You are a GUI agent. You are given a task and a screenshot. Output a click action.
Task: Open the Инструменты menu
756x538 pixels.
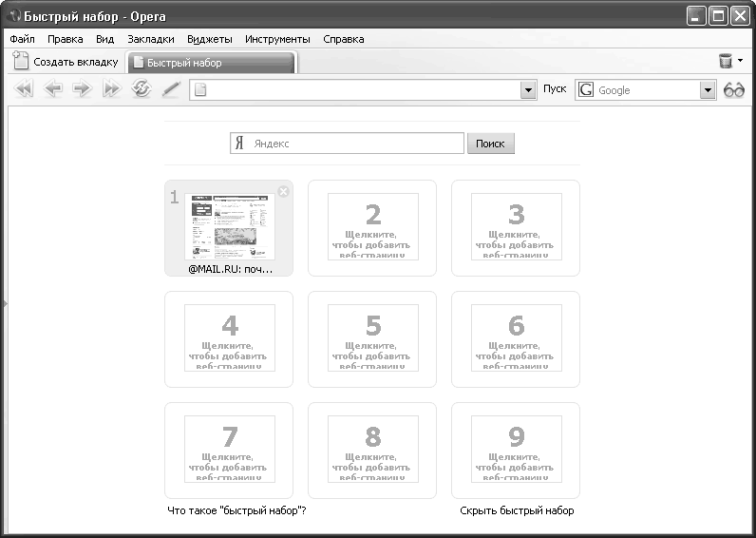[x=277, y=39]
